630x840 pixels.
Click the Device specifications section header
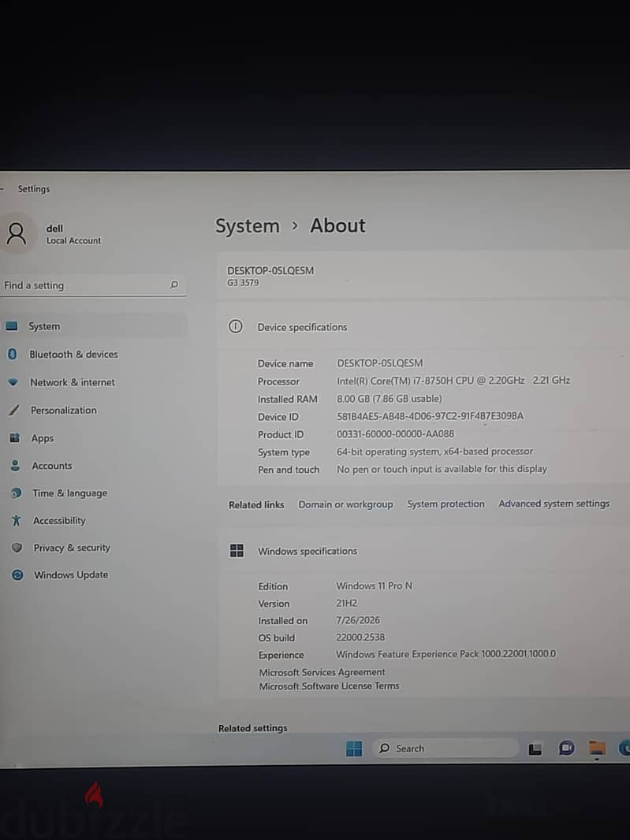coord(302,327)
